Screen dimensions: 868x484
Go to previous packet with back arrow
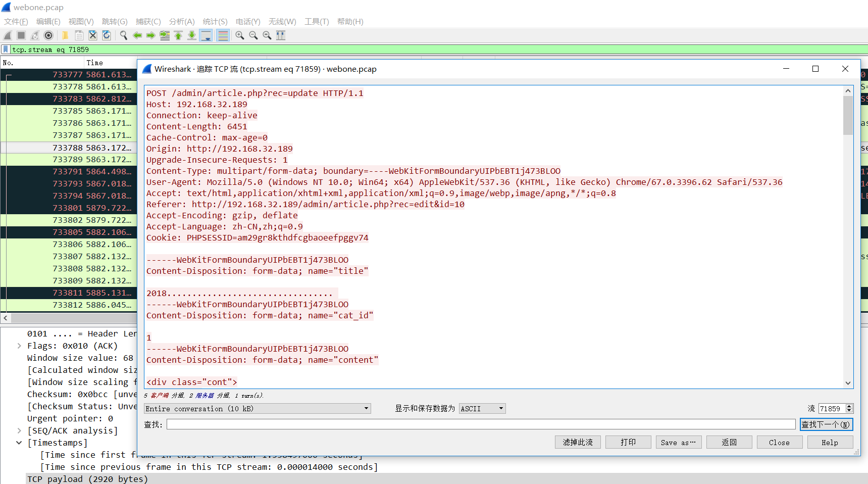click(137, 35)
